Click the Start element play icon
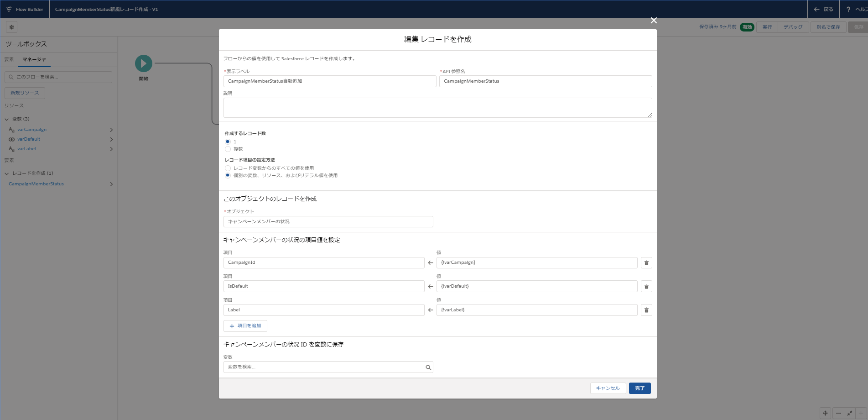This screenshot has height=420, width=868. point(144,63)
